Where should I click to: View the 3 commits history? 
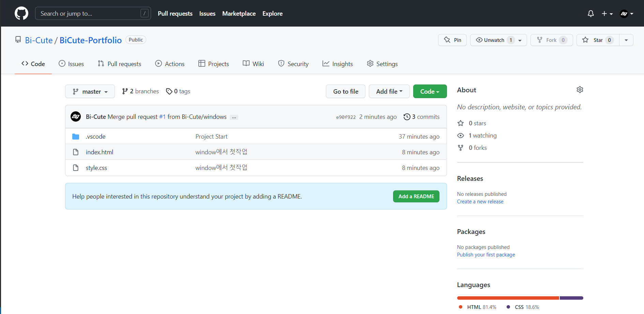pyautogui.click(x=421, y=117)
